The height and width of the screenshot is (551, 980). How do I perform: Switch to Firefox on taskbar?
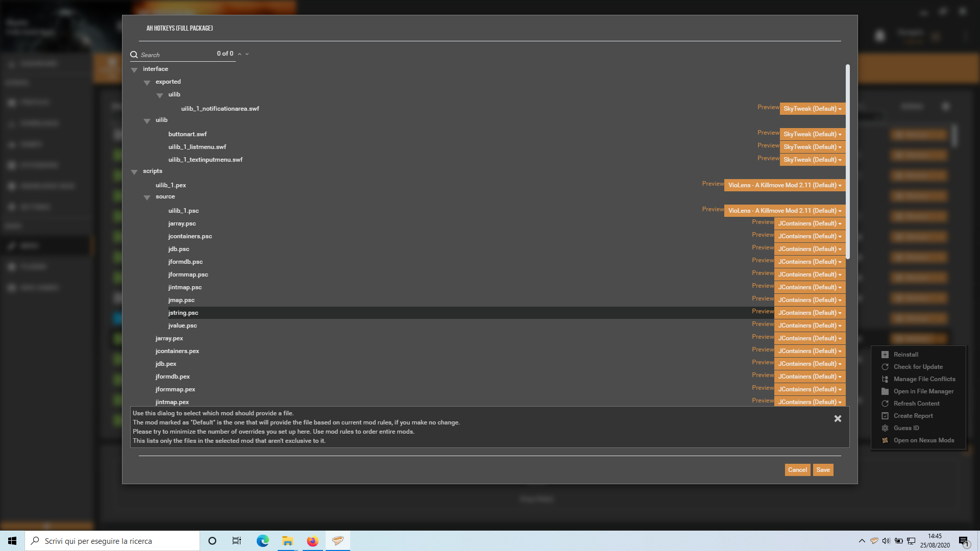(312, 541)
